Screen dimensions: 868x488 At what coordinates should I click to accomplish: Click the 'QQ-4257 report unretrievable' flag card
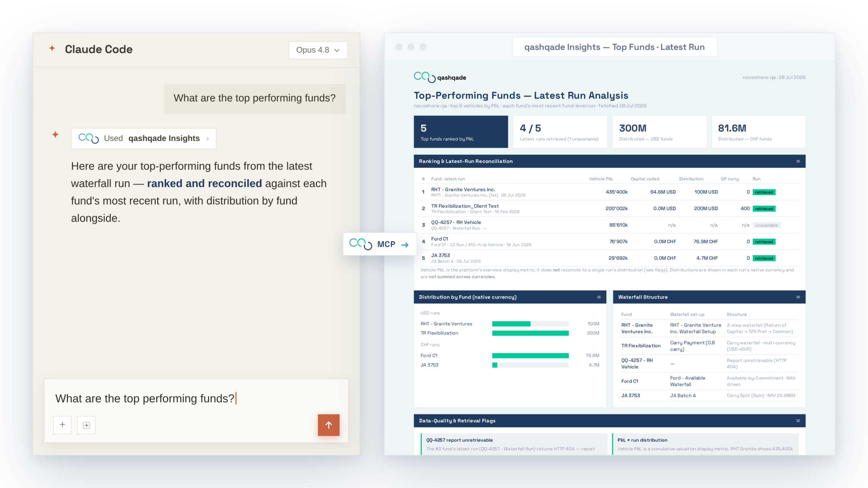pos(514,444)
